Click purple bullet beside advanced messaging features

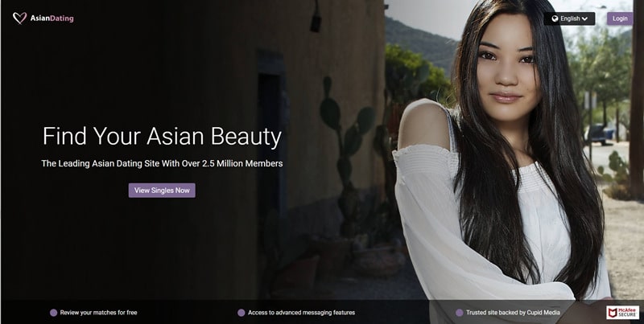coord(241,313)
